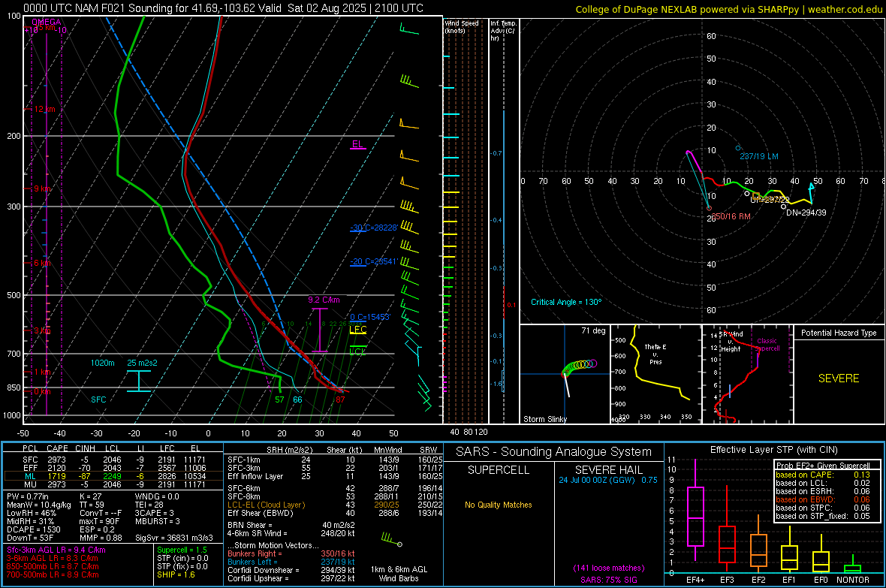Click the Inf. Temp. Adv. panel header

[503, 31]
